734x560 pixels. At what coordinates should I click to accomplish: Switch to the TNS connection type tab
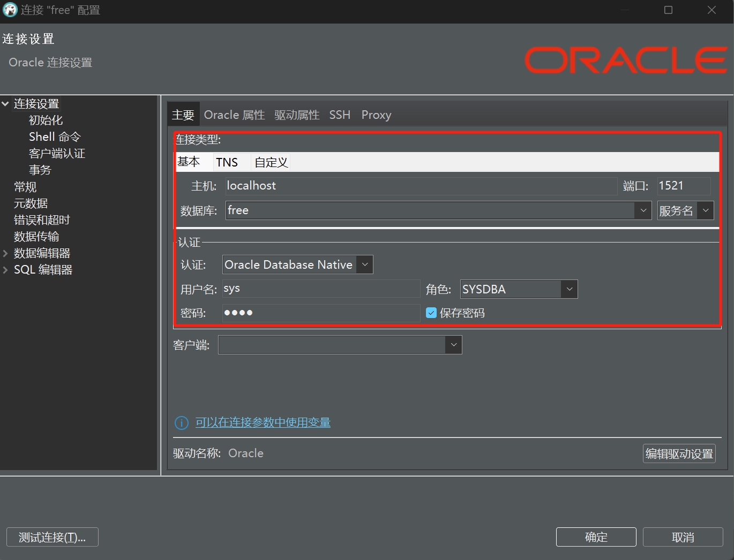coord(227,162)
